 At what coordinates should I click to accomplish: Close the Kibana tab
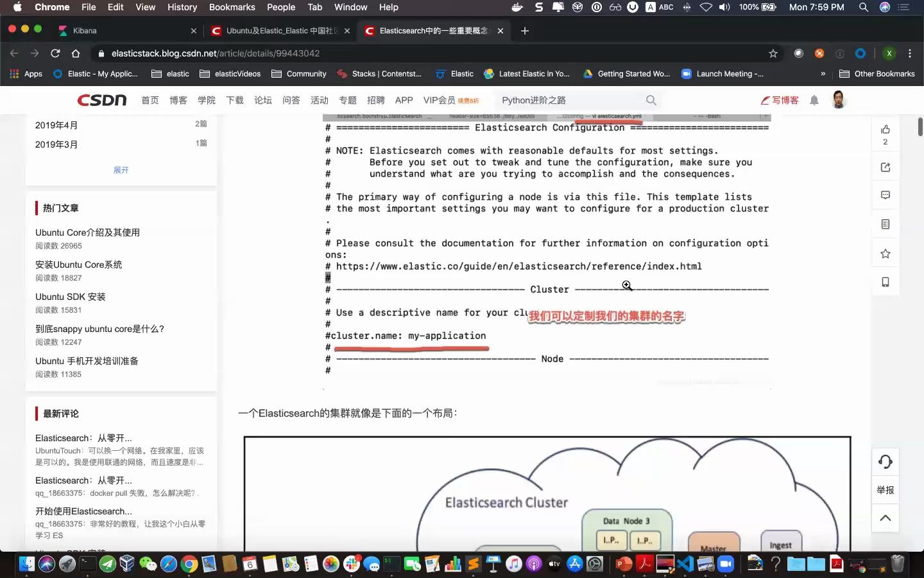click(194, 31)
